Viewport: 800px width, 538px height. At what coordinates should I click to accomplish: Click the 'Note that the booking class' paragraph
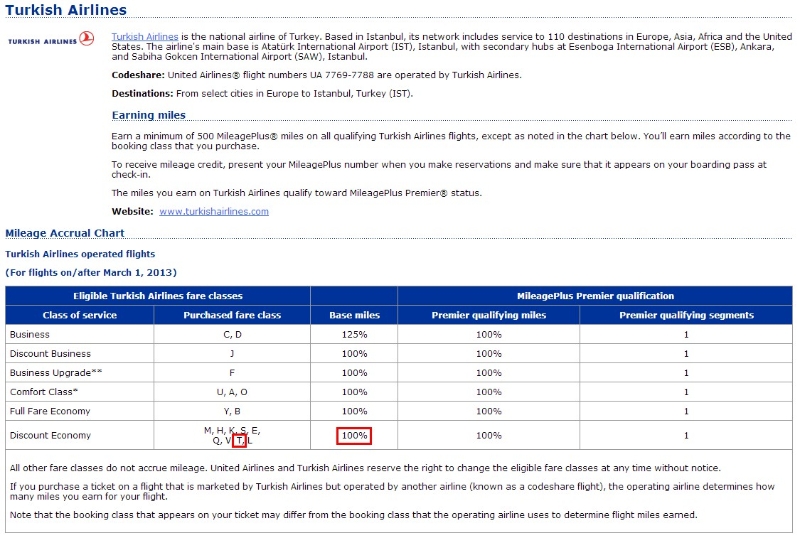(353, 515)
